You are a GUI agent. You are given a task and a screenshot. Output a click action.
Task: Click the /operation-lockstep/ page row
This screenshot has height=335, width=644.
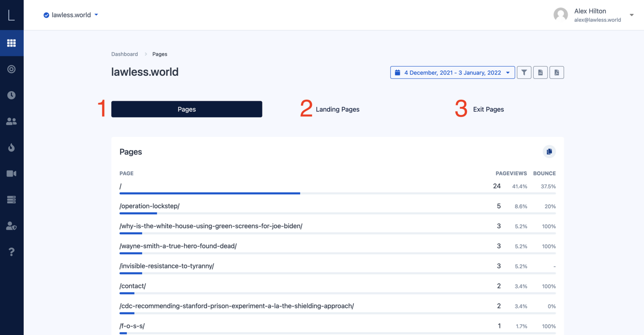pos(149,206)
